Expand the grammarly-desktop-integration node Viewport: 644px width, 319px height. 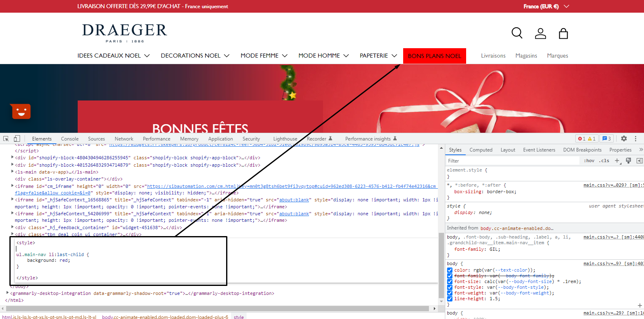(8, 293)
